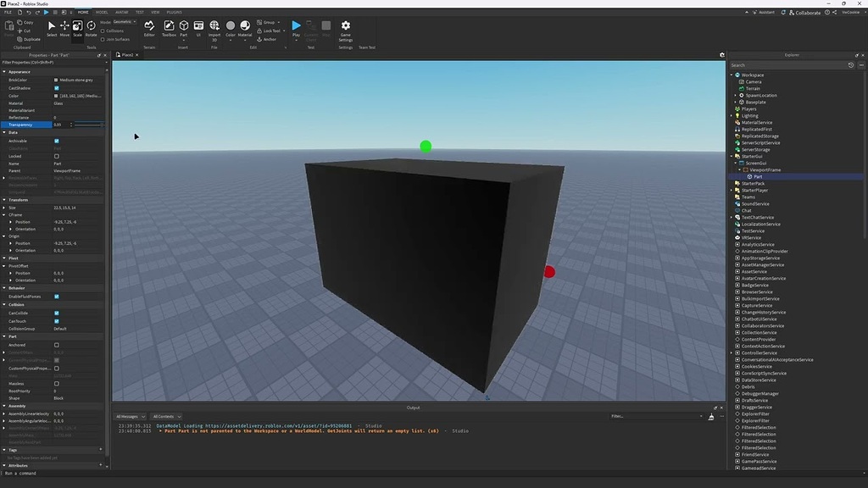Click the Anchor tool
Image resolution: width=868 pixels, height=488 pixels.
click(266, 39)
